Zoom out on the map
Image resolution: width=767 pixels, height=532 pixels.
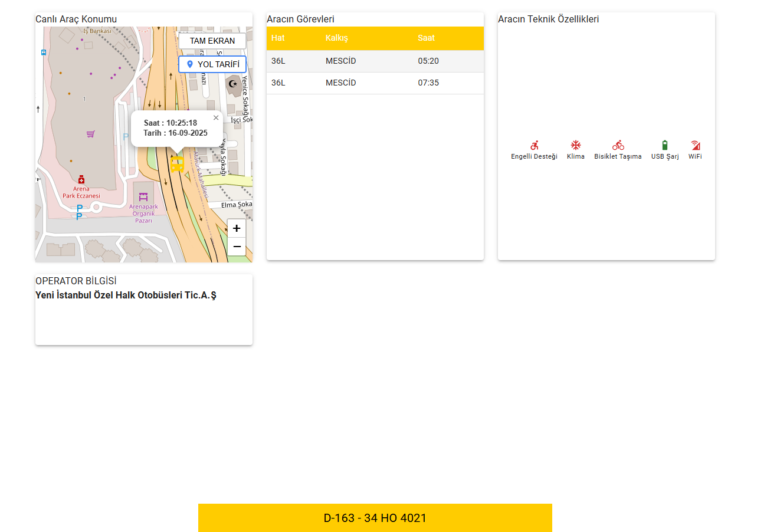(237, 247)
